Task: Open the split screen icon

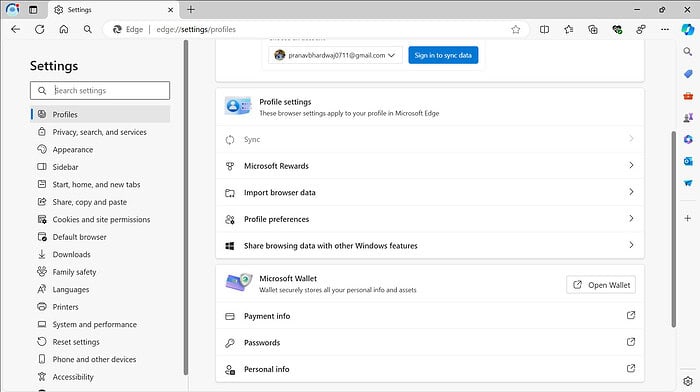Action: (544, 29)
